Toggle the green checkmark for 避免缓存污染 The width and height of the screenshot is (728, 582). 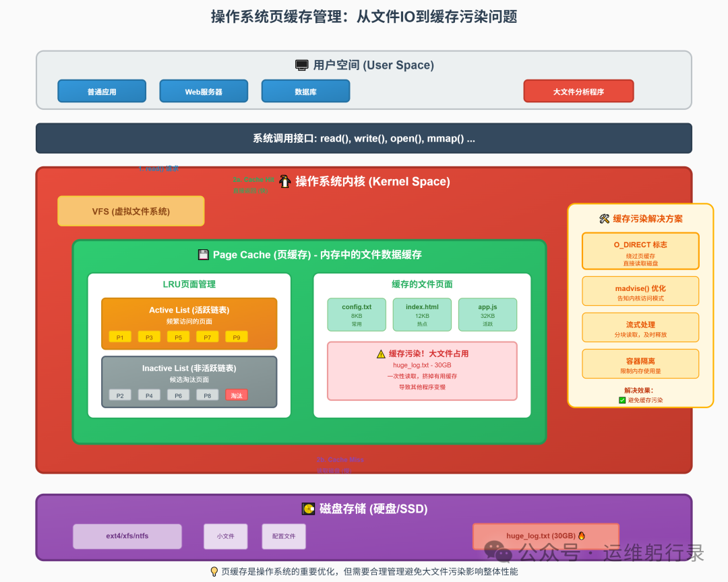(x=623, y=399)
